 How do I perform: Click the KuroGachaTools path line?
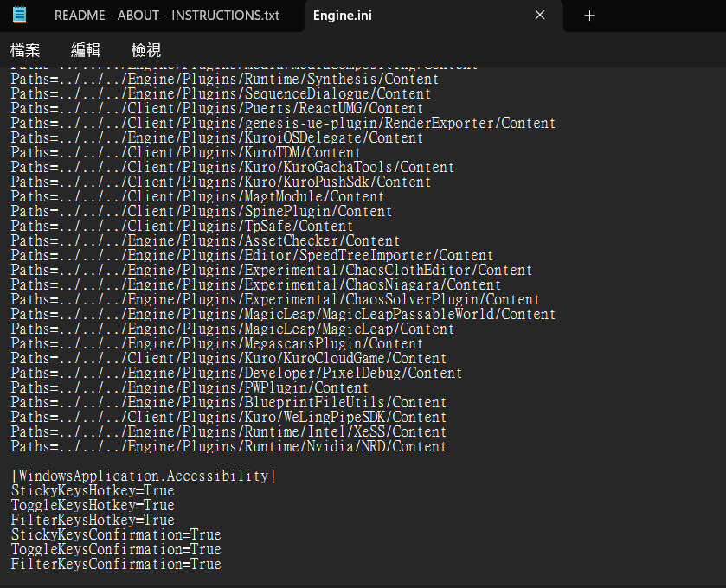point(232,167)
